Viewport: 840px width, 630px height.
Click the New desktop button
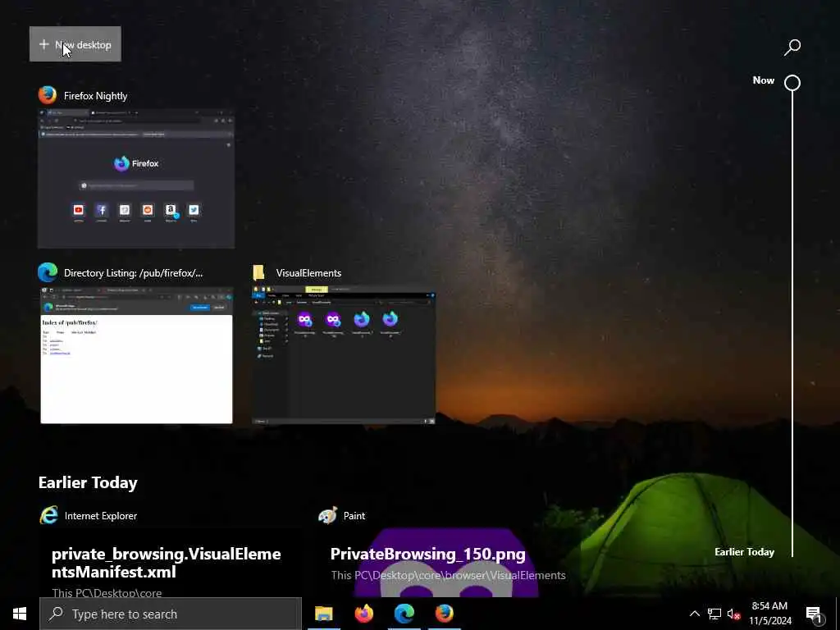[75, 44]
